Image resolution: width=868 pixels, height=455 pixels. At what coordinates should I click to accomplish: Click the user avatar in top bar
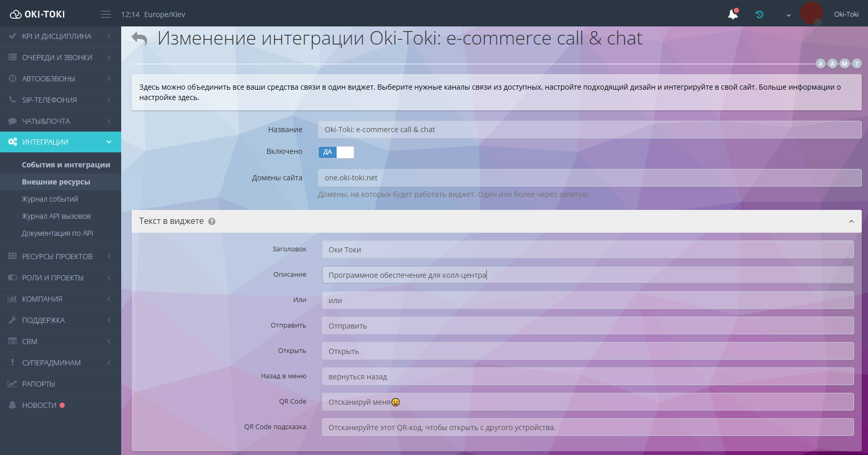click(x=811, y=14)
